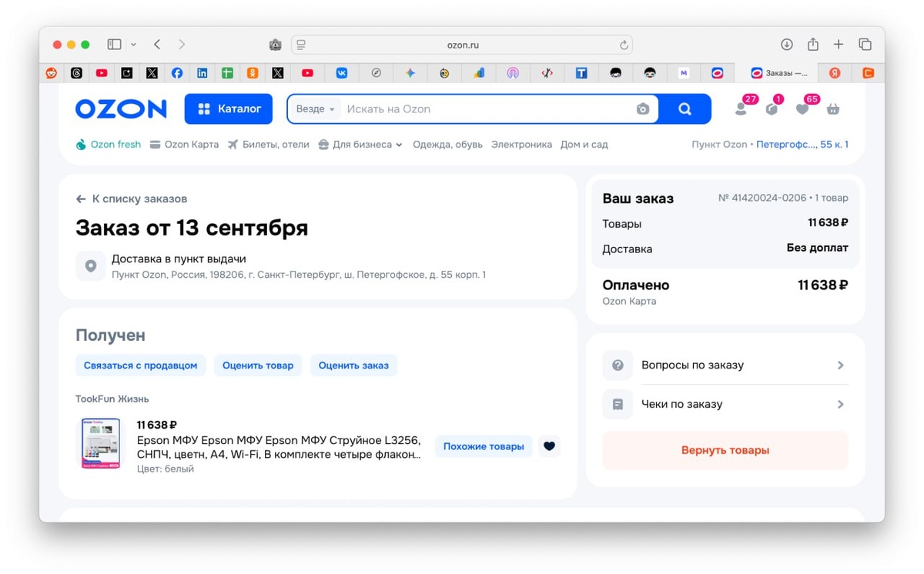The image size is (924, 574).
Task: Open orders box icon with 1 badge
Action: pos(772,109)
